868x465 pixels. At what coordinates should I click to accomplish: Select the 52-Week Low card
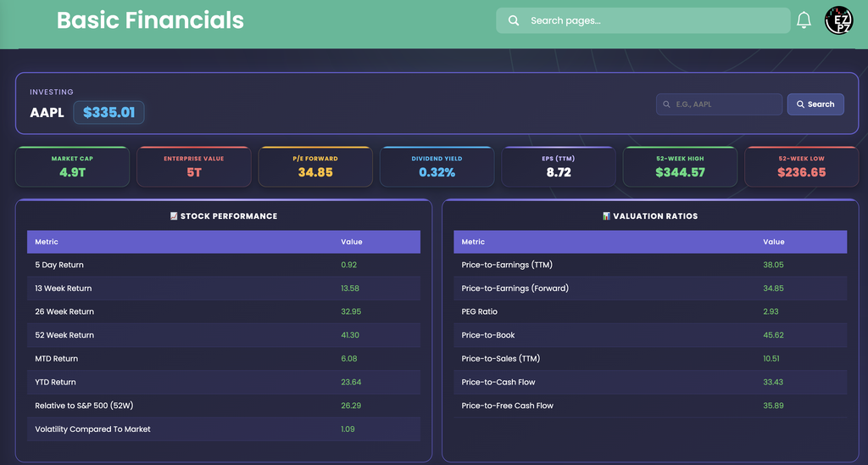802,167
